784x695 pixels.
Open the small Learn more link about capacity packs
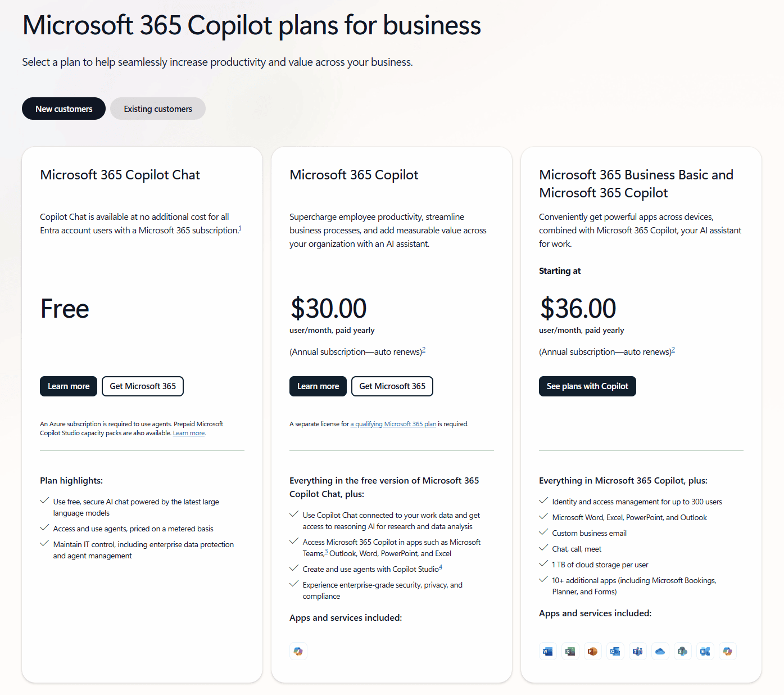[189, 433]
